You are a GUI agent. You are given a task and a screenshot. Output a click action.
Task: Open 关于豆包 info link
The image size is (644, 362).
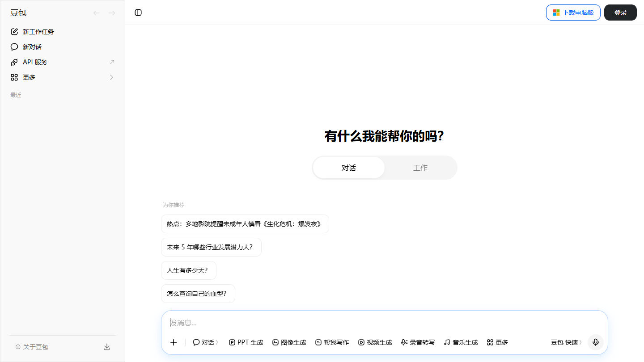[x=32, y=347]
